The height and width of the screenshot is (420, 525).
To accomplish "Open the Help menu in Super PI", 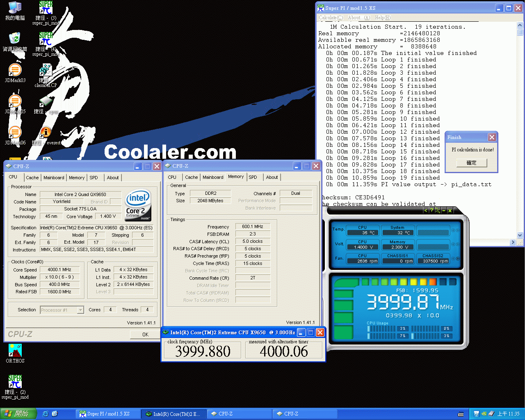I will pos(383,18).
